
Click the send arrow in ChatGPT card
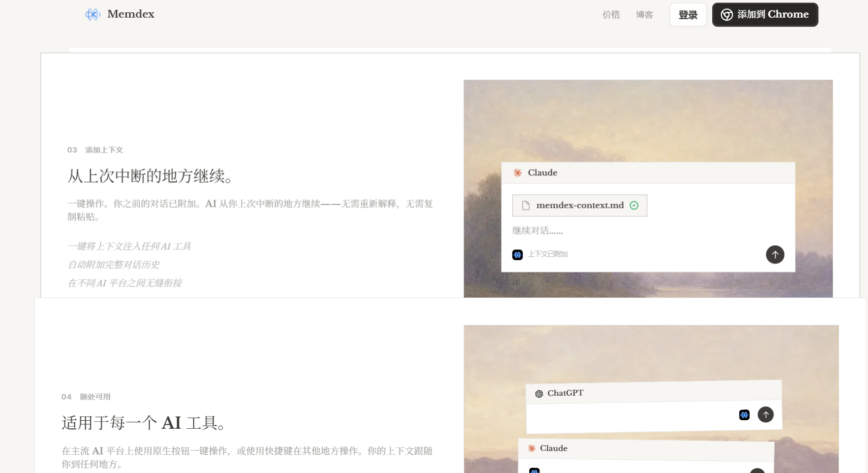pos(766,414)
